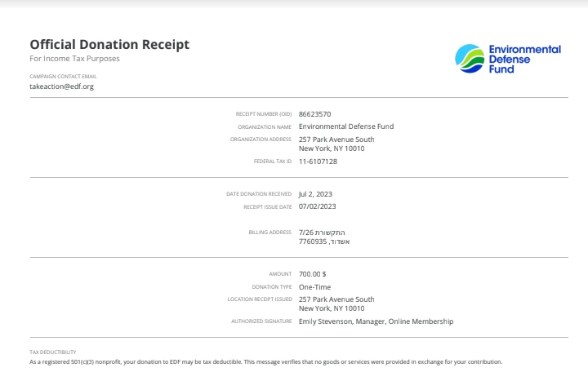Select donation type value One-Time
Screen dimensions: 588x381
point(314,287)
